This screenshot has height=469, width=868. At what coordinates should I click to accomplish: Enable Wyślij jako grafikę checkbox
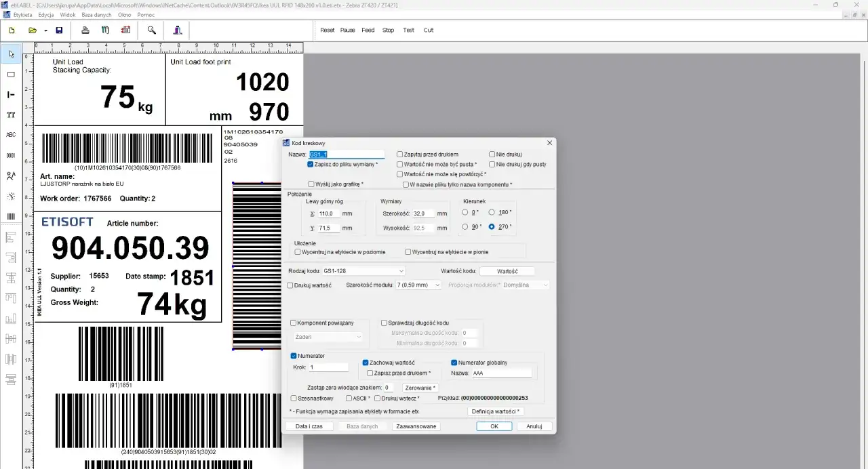tap(311, 184)
